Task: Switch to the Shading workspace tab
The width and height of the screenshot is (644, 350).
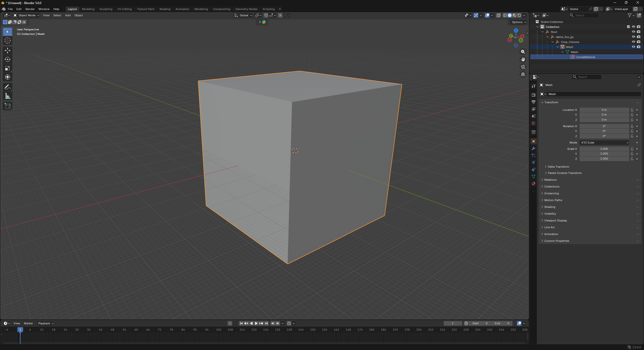Action: [x=165, y=9]
